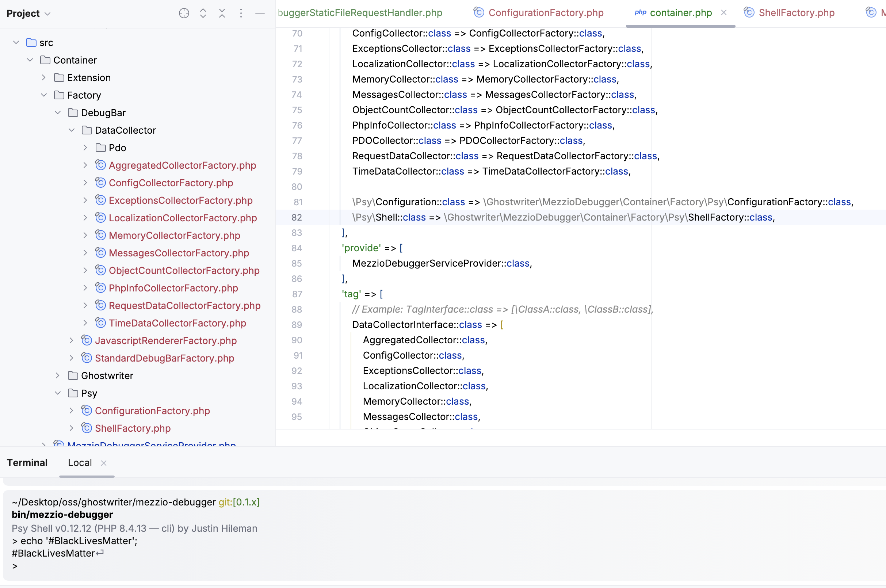This screenshot has width=886, height=588.
Task: Collapse the Psy folder node
Action: [x=57, y=393]
